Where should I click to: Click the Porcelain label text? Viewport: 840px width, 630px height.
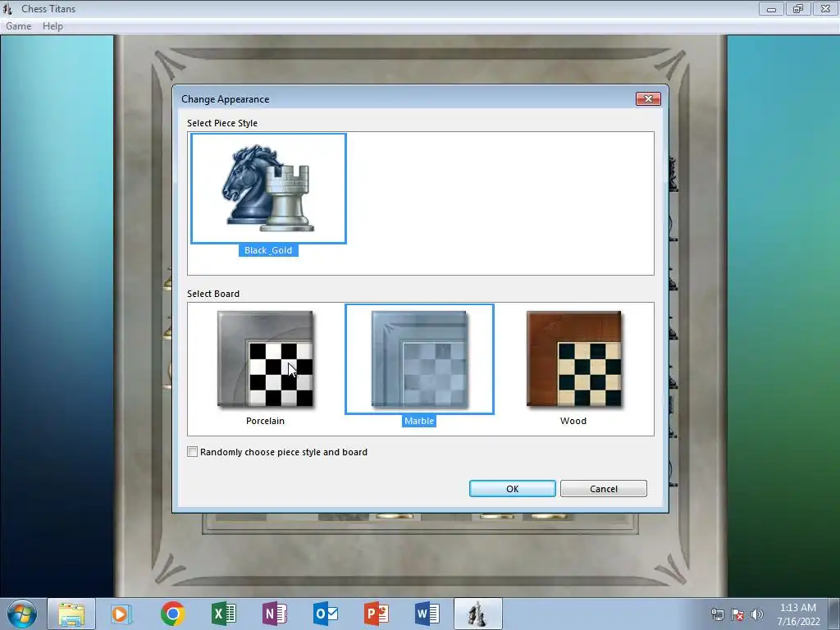tap(265, 421)
